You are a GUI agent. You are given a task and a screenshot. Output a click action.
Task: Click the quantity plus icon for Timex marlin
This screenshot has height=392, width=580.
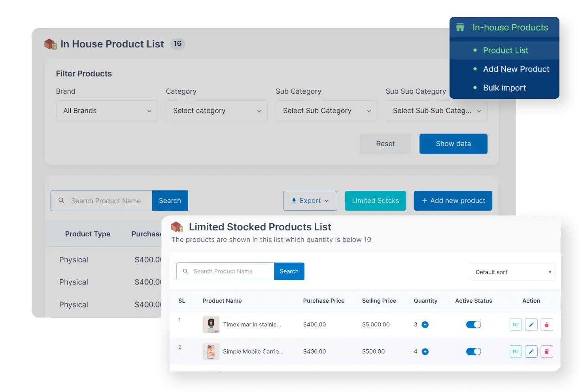click(x=425, y=324)
